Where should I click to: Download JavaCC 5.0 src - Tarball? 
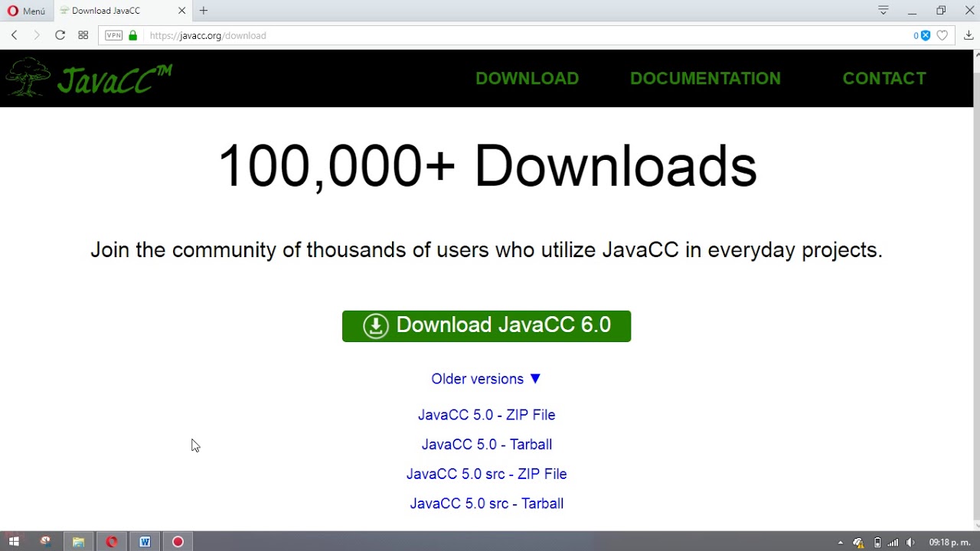pos(486,504)
